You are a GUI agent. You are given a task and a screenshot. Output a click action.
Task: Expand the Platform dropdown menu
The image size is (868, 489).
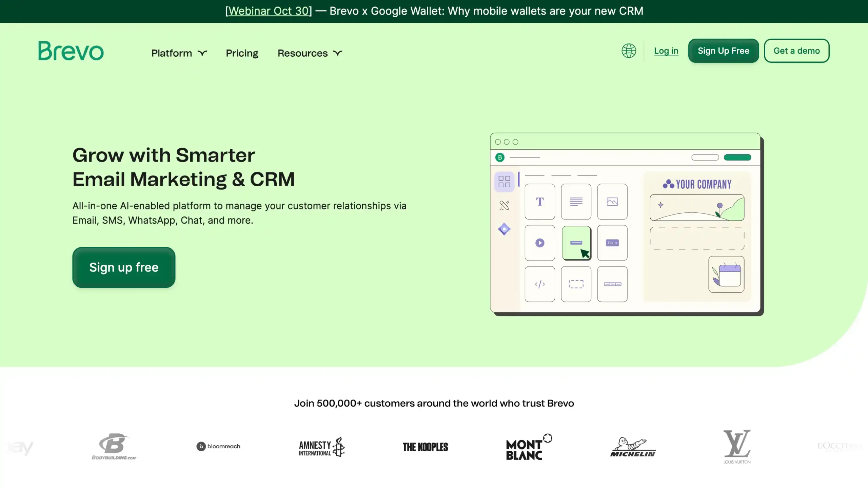click(x=179, y=53)
